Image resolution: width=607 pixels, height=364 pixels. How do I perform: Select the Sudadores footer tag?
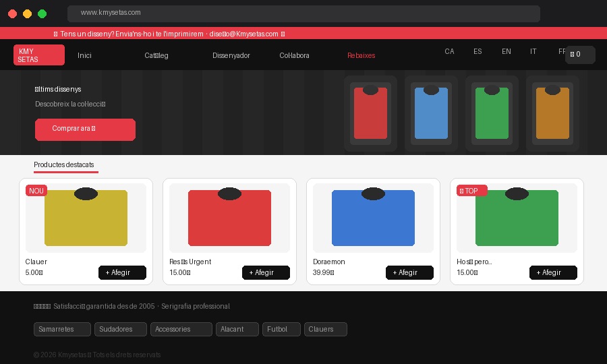pyautogui.click(x=121, y=329)
